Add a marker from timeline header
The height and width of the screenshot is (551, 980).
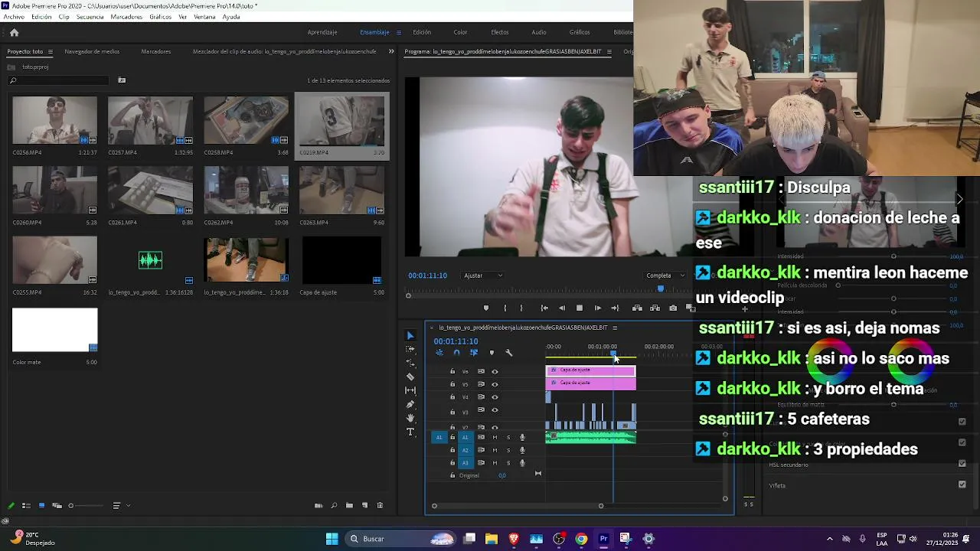[x=492, y=353]
